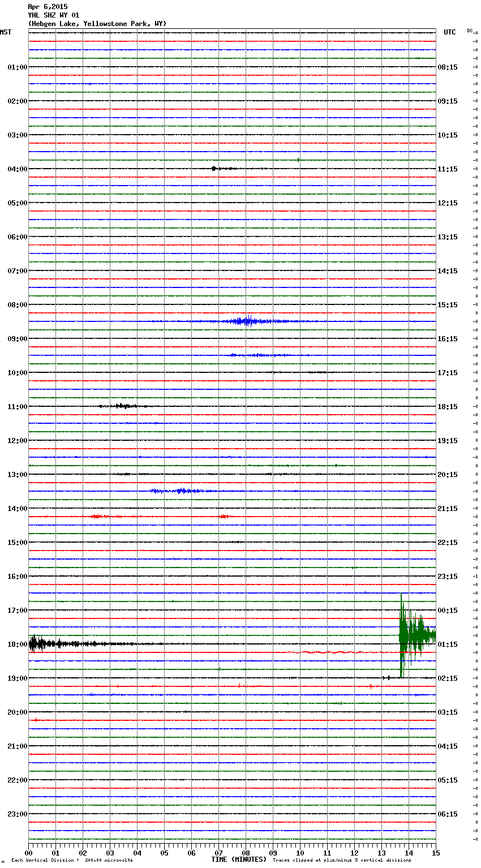Viewport: 481px width, 868px height.
Task: Click the 01:15 UTC time label
Action: pos(448,644)
